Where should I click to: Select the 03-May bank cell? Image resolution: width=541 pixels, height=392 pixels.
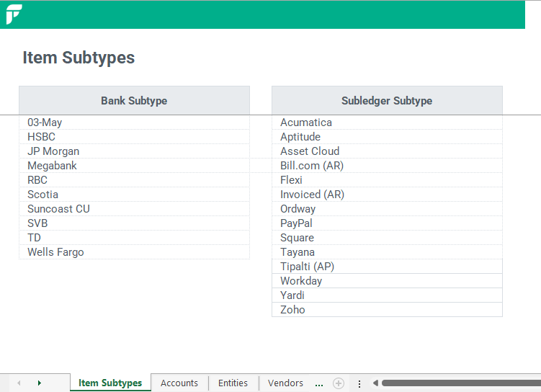coord(134,122)
